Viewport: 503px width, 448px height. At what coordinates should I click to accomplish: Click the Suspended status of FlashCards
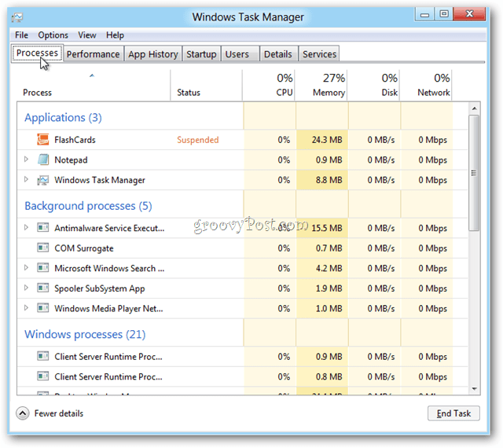click(x=197, y=140)
